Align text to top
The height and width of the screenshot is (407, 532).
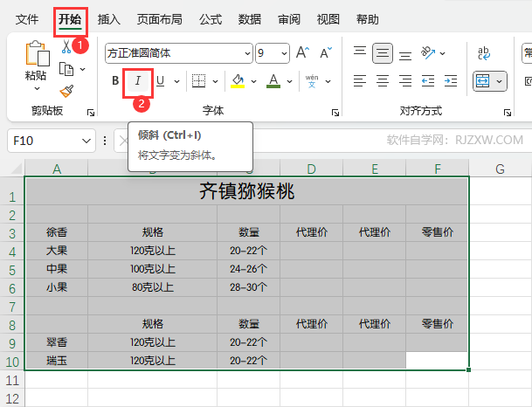360,51
